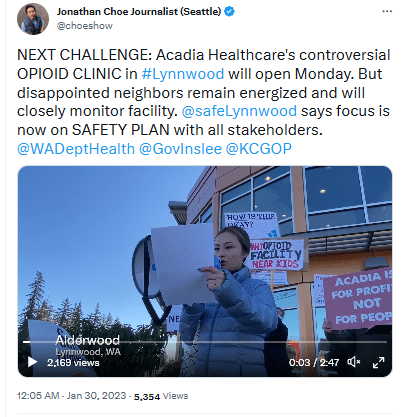Screen dimensions: 402x417
Task: Play the embedded video
Action: click(x=32, y=362)
